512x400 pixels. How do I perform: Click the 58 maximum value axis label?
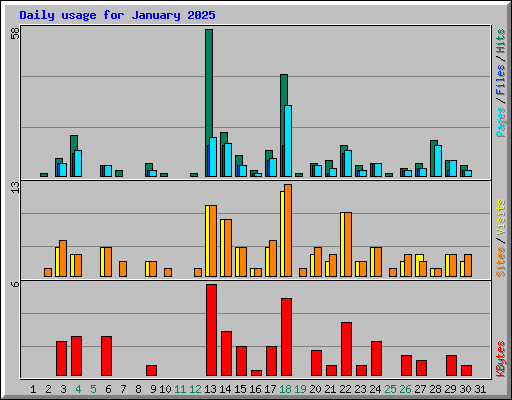click(x=15, y=33)
